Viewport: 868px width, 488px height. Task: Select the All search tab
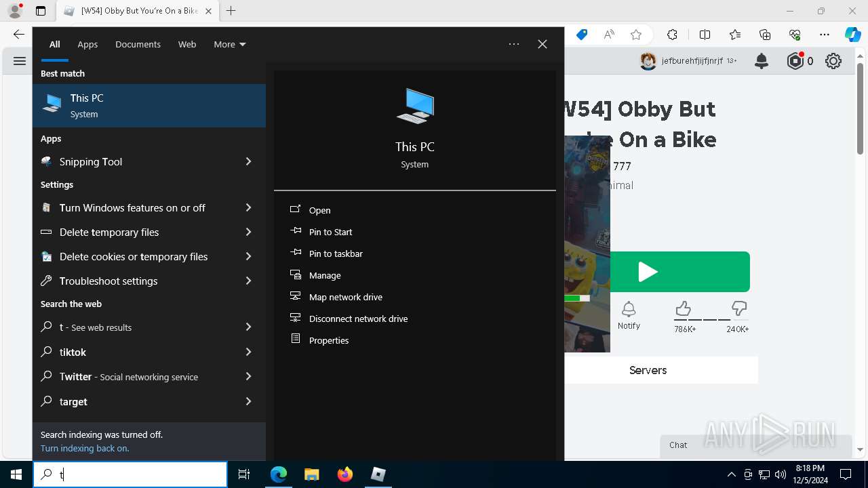point(55,44)
